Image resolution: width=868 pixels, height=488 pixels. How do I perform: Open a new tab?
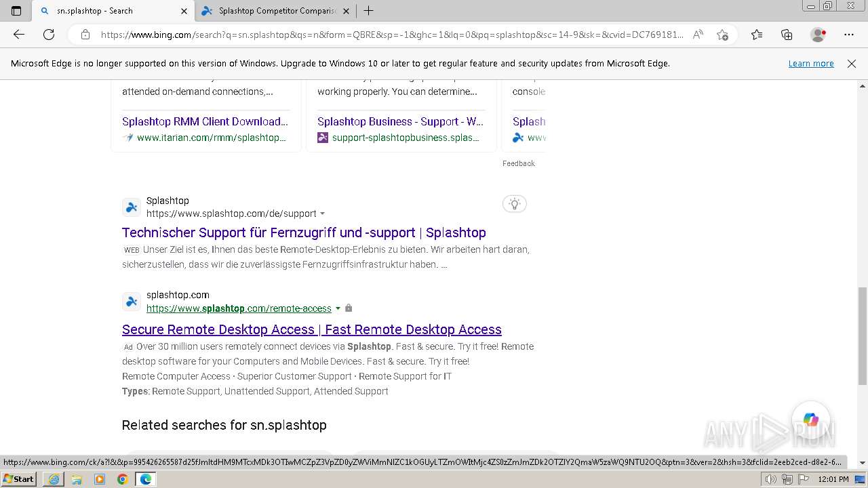(x=368, y=11)
